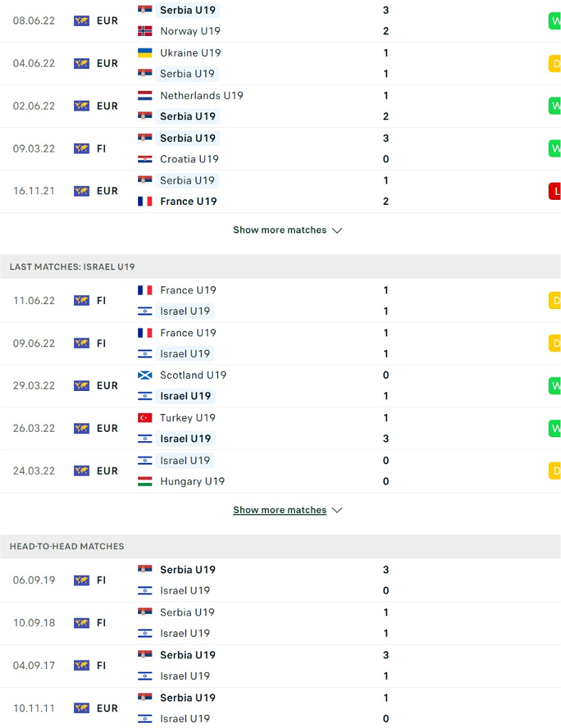Viewport: 561px width, 728px height.
Task: Click chevron beside Israel's Show more matches
Action: click(337, 510)
